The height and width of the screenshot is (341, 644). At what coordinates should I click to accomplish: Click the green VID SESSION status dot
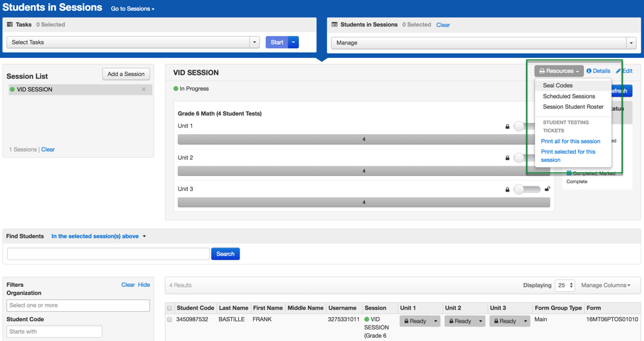[x=12, y=90]
